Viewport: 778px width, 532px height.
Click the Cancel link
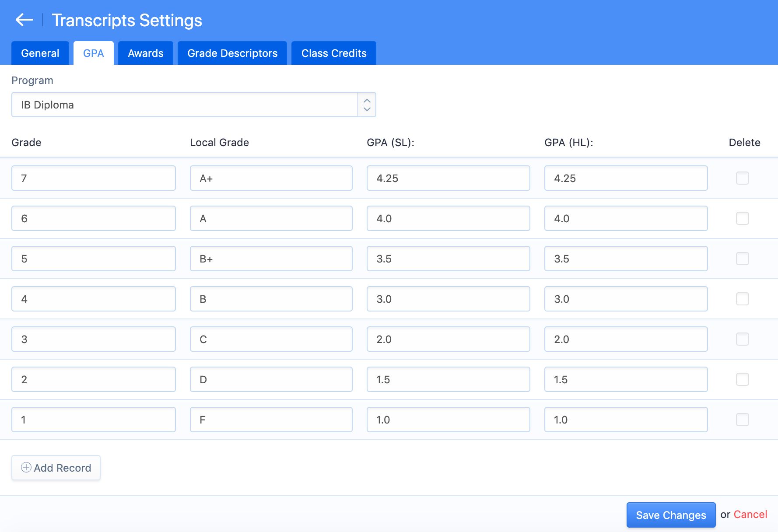coord(750,514)
